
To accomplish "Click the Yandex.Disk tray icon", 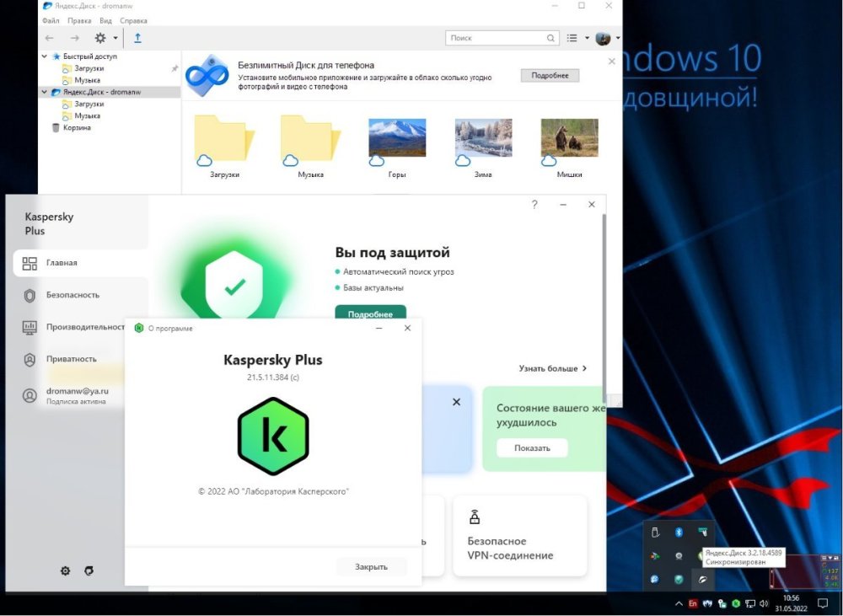I will point(703,580).
